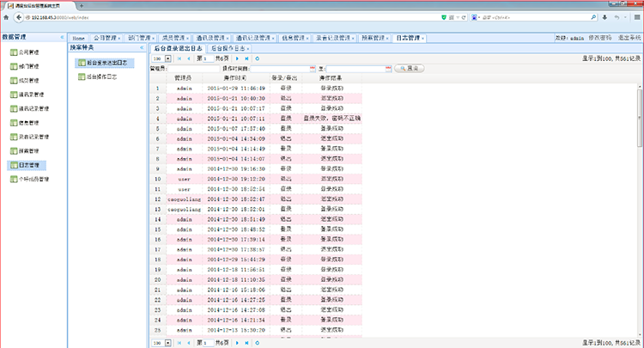Viewport: 644px width, 348px height.
Task: Open 部门管理 in the left sidebar
Action: 25,66
